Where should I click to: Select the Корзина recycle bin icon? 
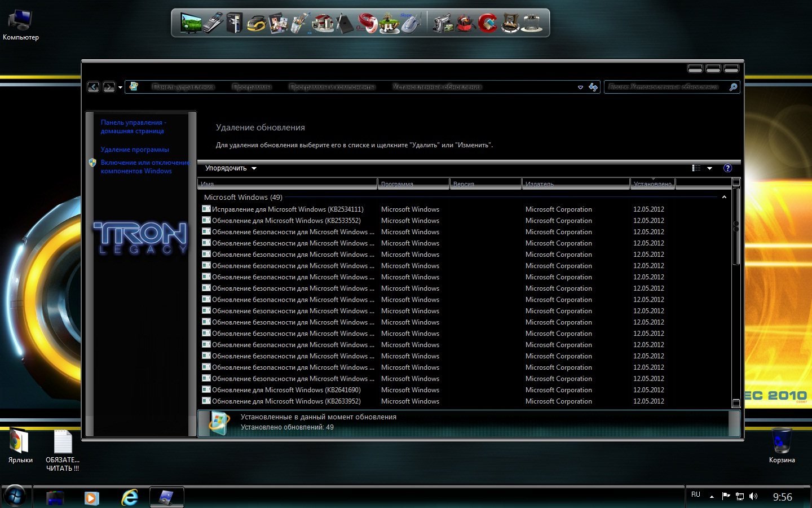coord(782,446)
